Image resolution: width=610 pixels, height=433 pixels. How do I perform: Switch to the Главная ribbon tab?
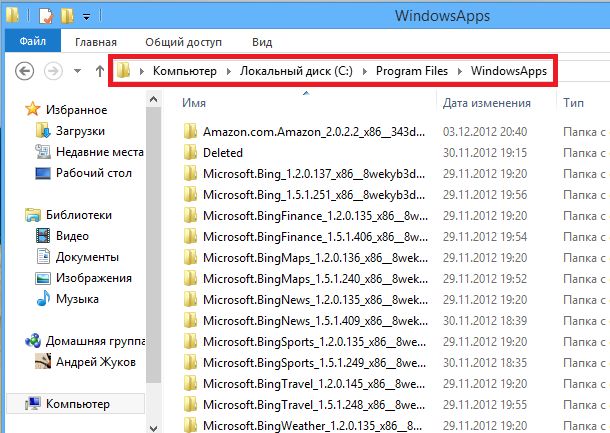[96, 42]
